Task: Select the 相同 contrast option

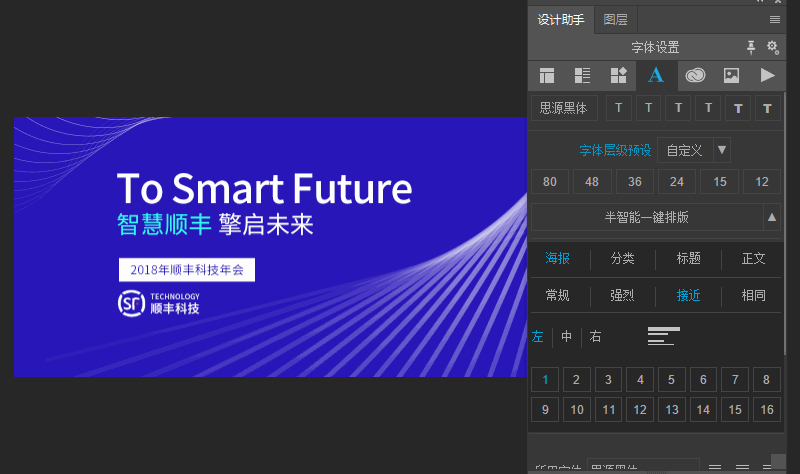Action: click(x=754, y=295)
